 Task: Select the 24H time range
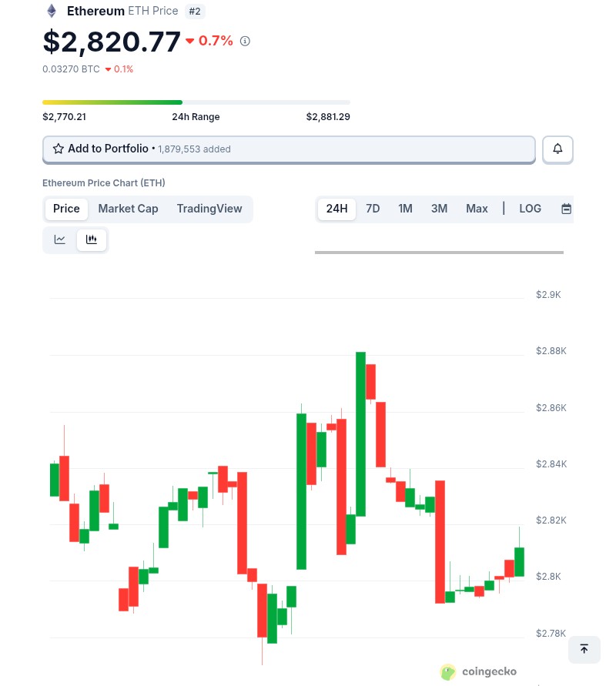tap(336, 209)
